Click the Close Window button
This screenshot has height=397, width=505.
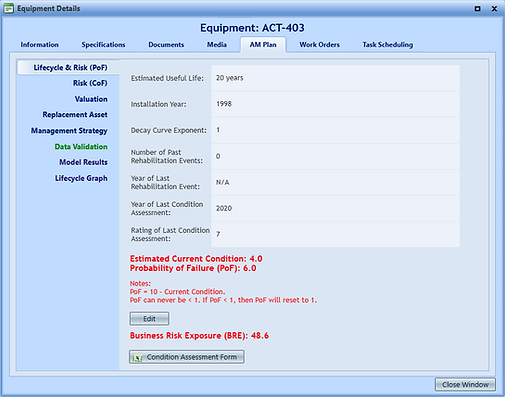point(465,385)
